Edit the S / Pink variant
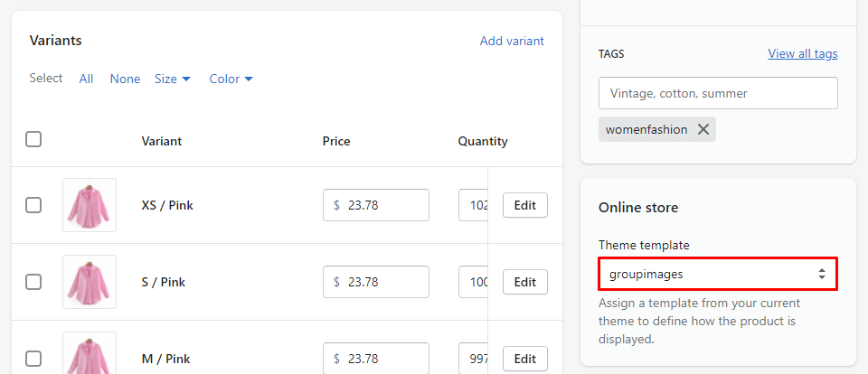868x374 pixels. (524, 282)
